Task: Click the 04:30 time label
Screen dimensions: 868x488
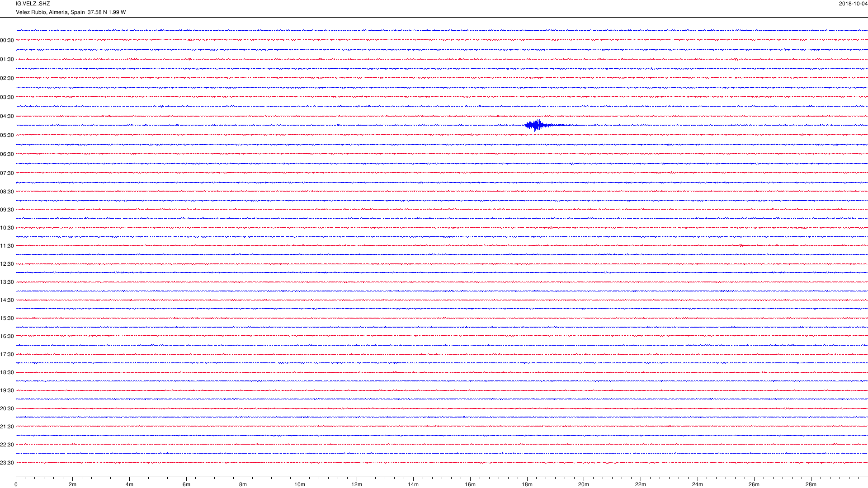Action: click(7, 117)
